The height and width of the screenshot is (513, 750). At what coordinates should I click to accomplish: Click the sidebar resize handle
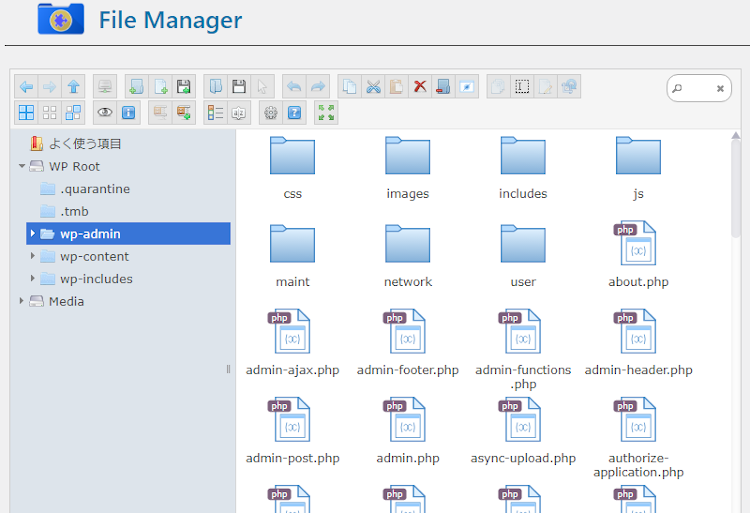point(228,369)
